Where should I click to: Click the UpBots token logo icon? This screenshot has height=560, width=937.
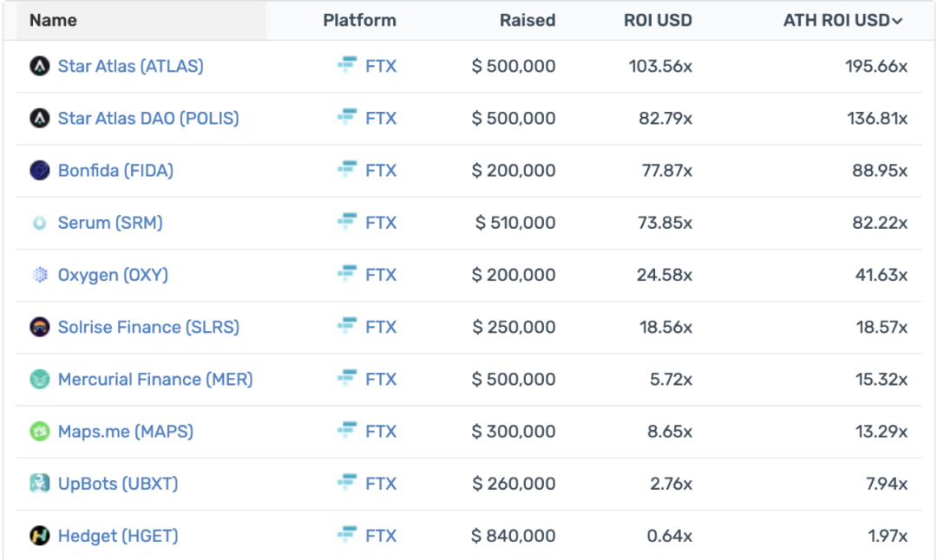(x=40, y=483)
